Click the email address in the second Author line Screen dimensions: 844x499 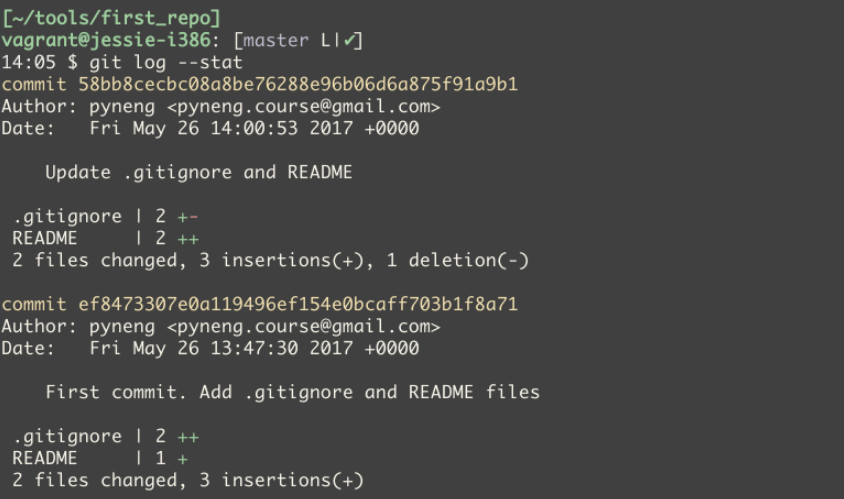(304, 327)
